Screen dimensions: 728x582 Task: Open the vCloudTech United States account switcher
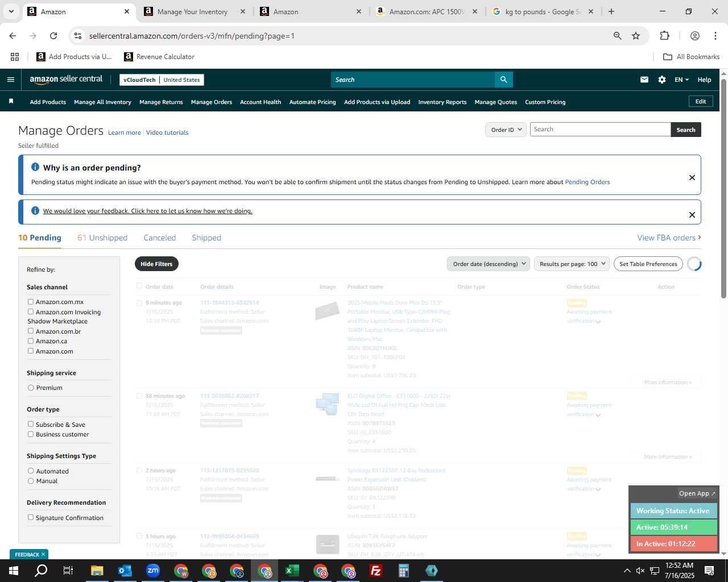click(x=162, y=80)
